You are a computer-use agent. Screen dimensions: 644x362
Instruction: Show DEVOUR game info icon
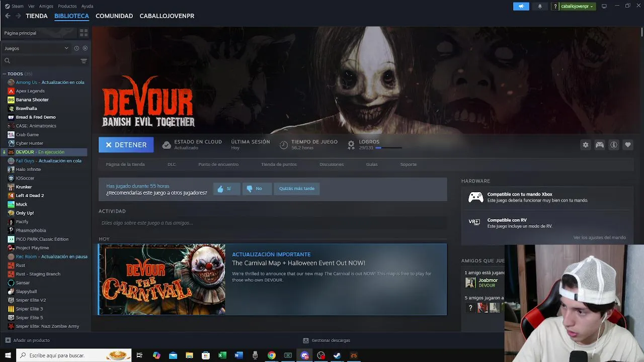click(614, 145)
